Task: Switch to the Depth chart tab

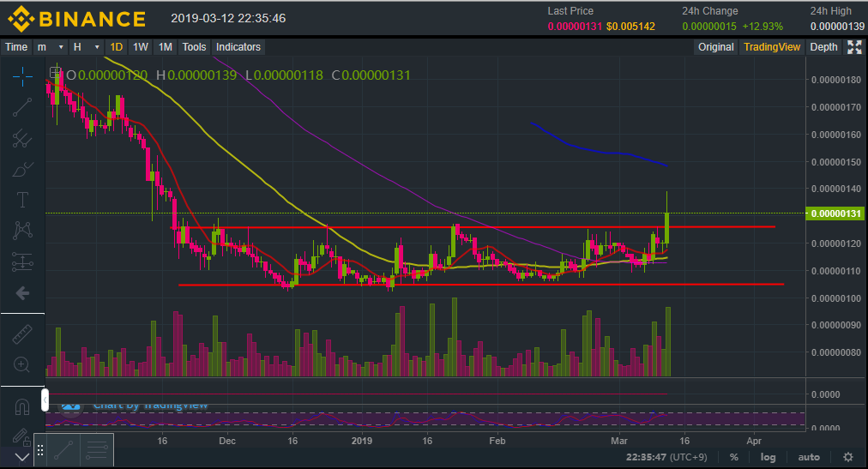Action: point(823,47)
